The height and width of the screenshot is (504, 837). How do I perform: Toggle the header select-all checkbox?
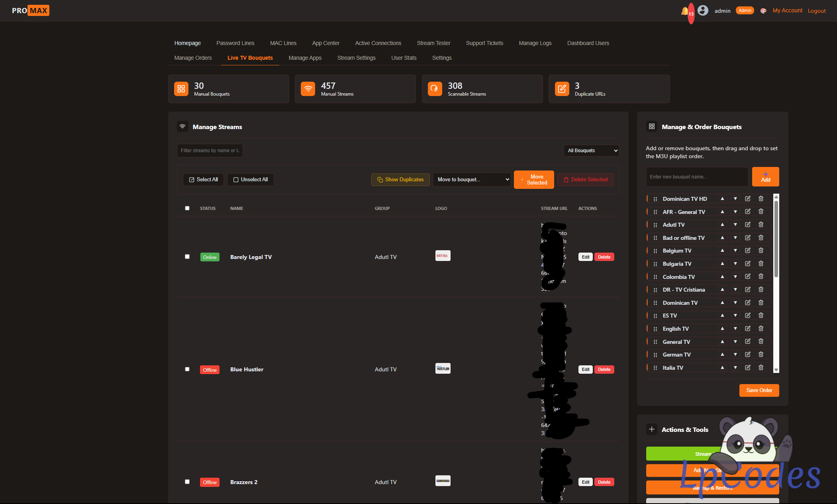[187, 208]
